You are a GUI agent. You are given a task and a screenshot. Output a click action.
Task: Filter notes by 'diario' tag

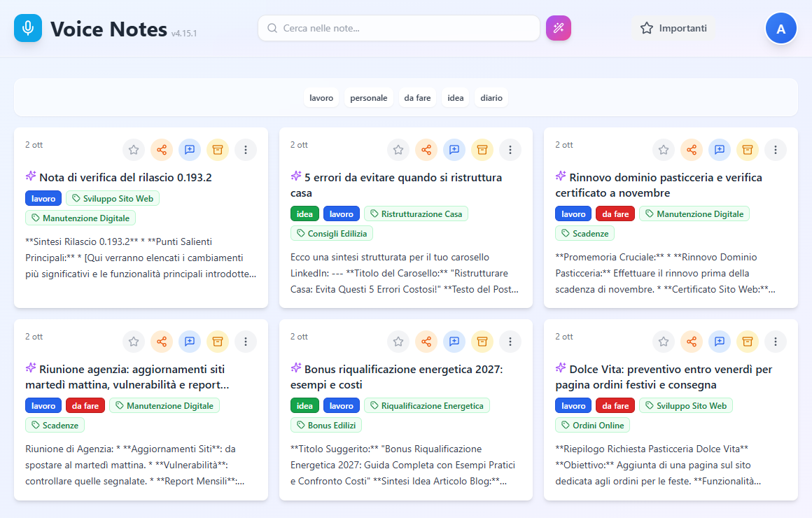(x=491, y=98)
